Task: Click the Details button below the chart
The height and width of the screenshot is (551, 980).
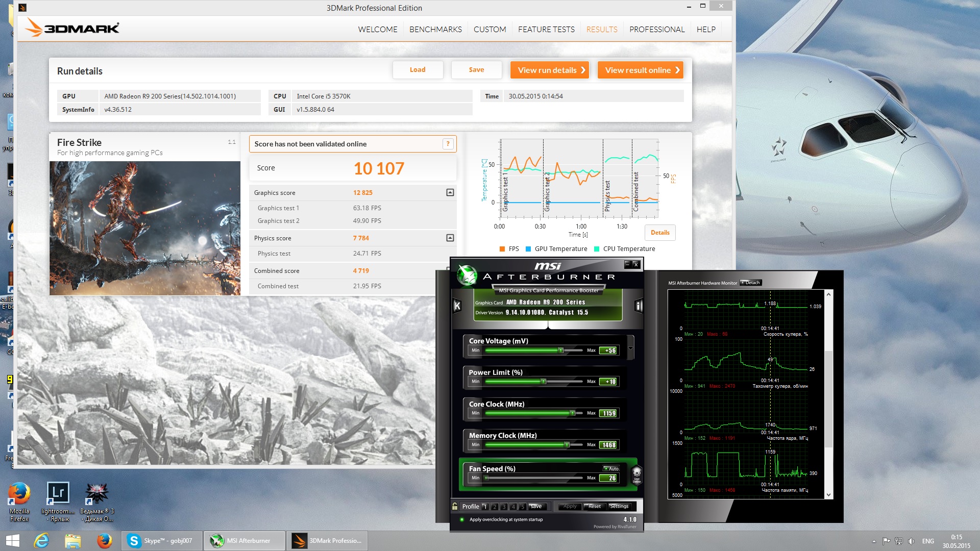Action: 660,233
